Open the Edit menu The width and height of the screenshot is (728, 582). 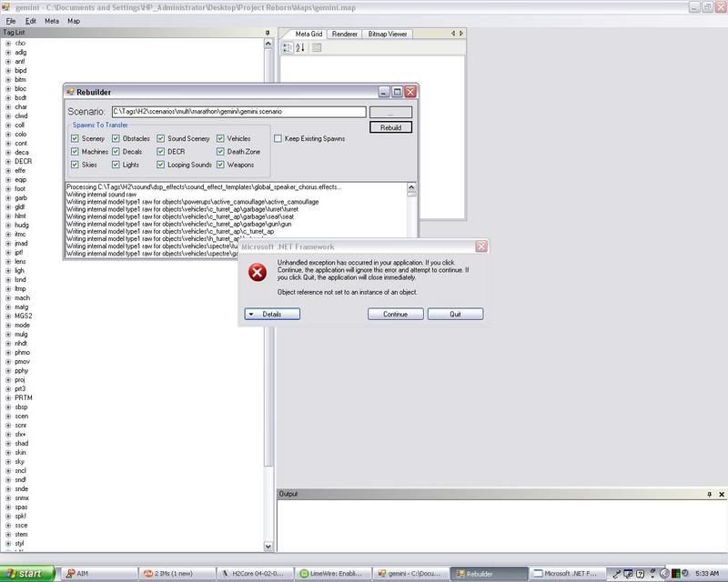coord(31,21)
